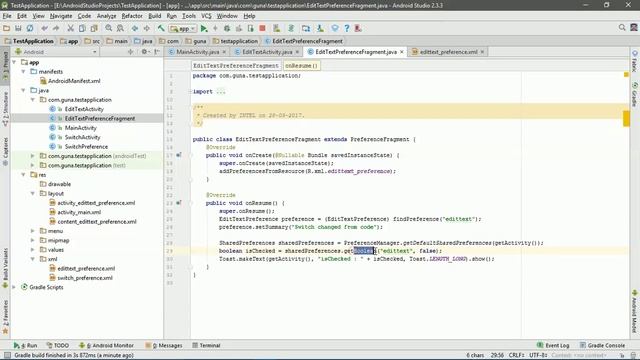The image size is (640, 360).
Task: Collapse the manifests folder
Action: 23,71
